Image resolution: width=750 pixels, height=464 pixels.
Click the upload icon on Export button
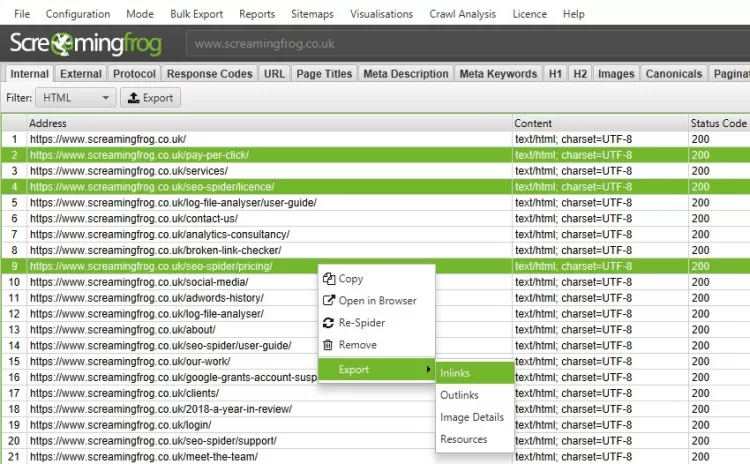[132, 98]
